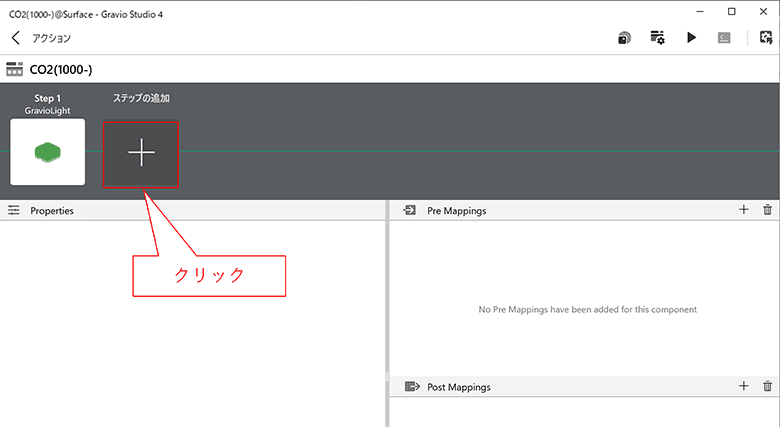Click the Properties panel sliders icon

pos(14,211)
